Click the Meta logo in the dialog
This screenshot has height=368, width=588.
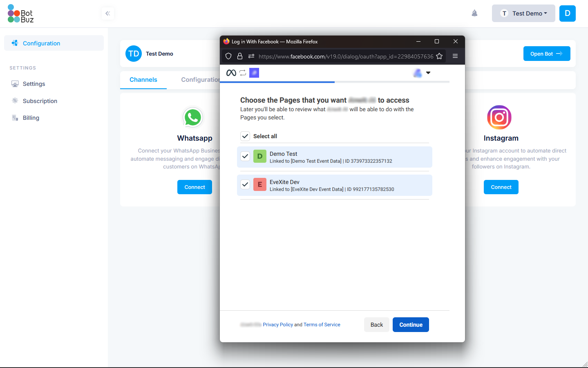(231, 73)
